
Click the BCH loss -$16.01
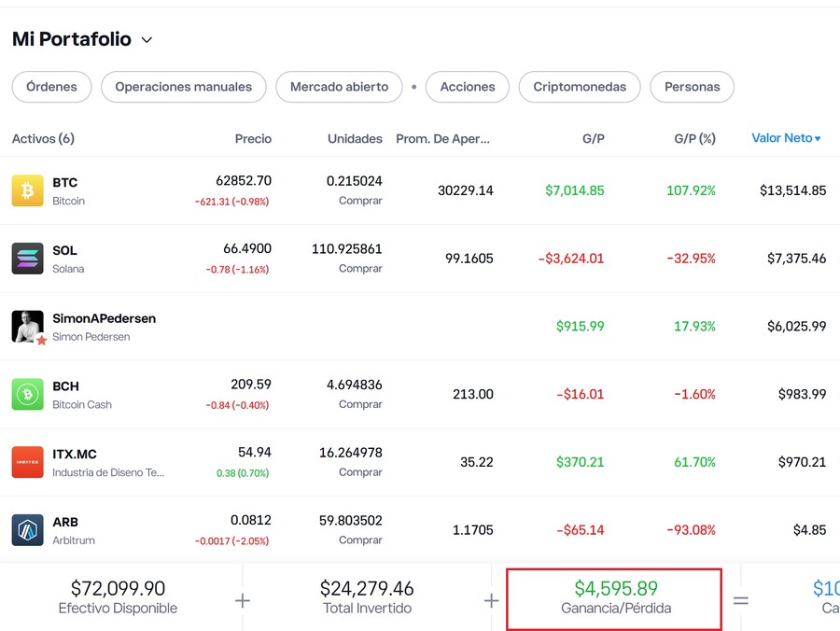(581, 394)
